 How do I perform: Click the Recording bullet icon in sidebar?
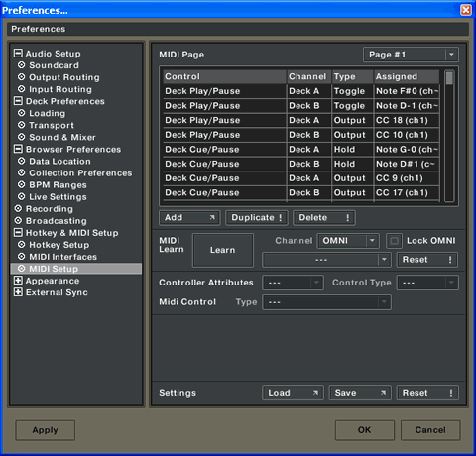click(x=18, y=209)
